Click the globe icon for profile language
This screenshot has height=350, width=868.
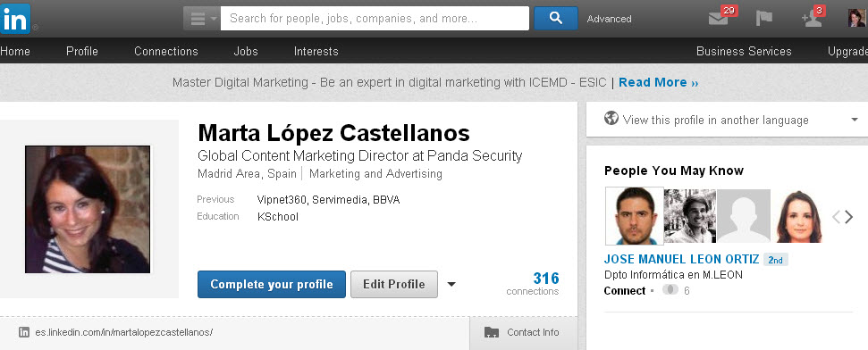pos(611,119)
